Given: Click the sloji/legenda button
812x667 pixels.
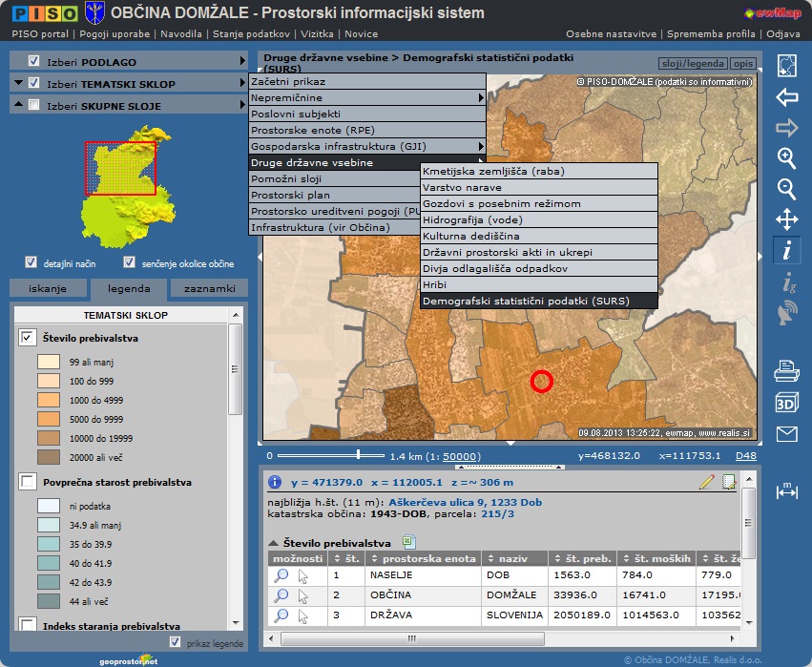Looking at the screenshot, I should point(693,64).
